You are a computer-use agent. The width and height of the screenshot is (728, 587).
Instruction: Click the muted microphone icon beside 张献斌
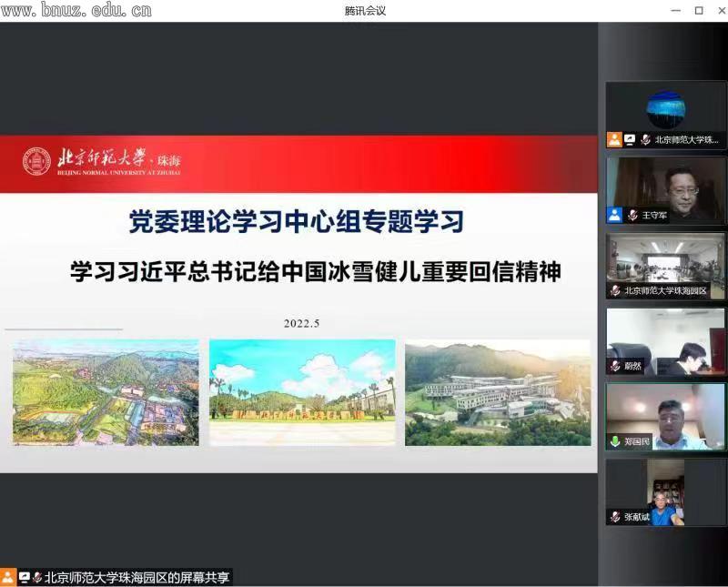[615, 517]
